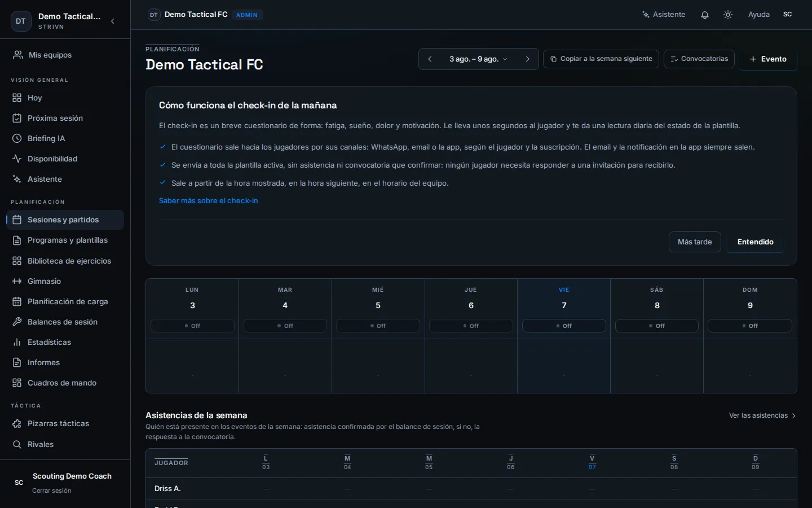
Task: Toggle Monday 3 check-in Off switch
Action: (192, 326)
